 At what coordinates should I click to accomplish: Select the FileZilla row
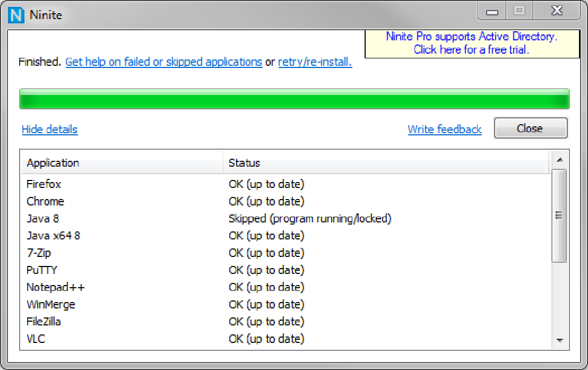coord(286,322)
